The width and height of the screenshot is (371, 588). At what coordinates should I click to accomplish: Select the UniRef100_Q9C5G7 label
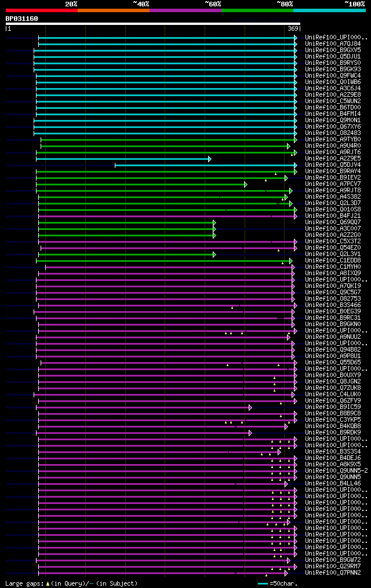click(x=333, y=293)
